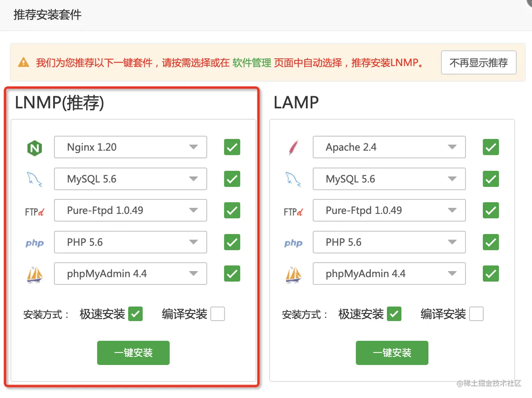Uncheck the MySQL 5.6 checkbox in LAMP

491,179
